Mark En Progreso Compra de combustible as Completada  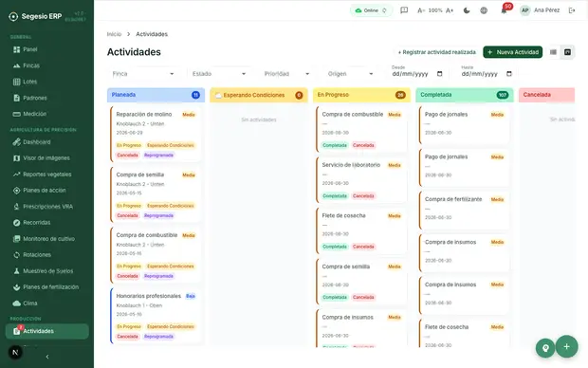pos(335,145)
